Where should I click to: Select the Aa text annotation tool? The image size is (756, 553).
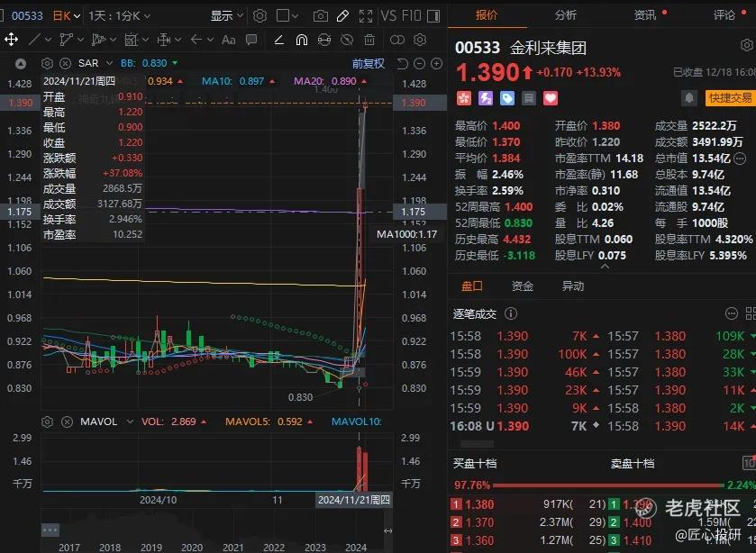point(229,40)
